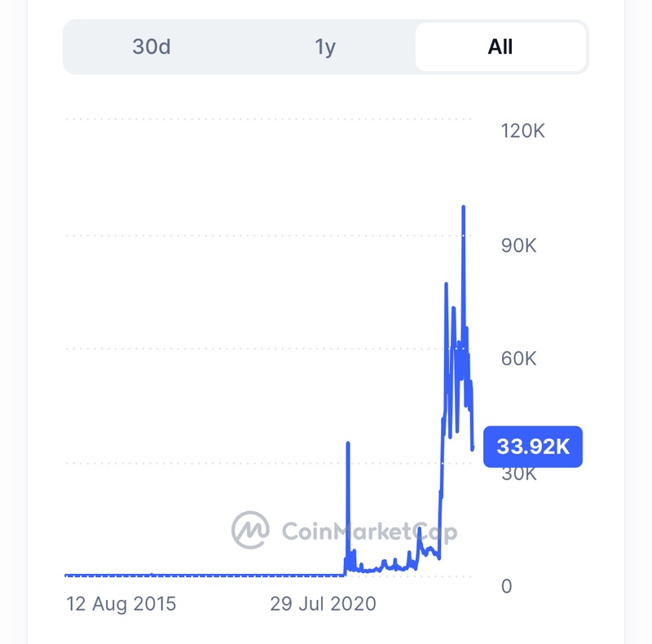Click the second-tallest peak near 80K
Viewport: 652px width, 644px height.
point(446,284)
